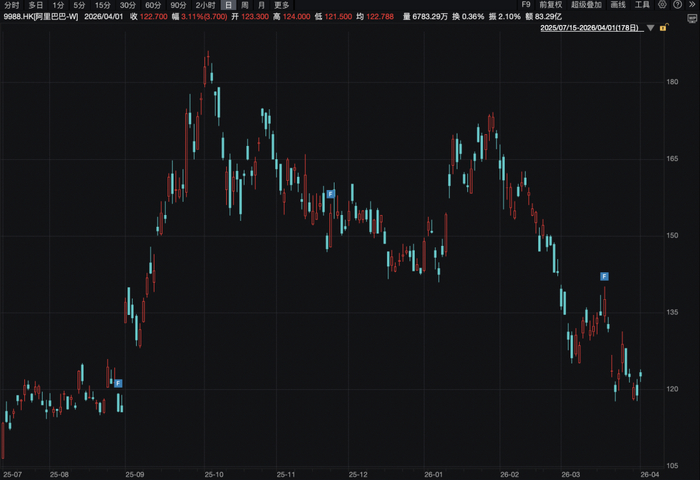Select the 2小时 two-hour period
The image size is (700, 480).
tap(205, 5)
